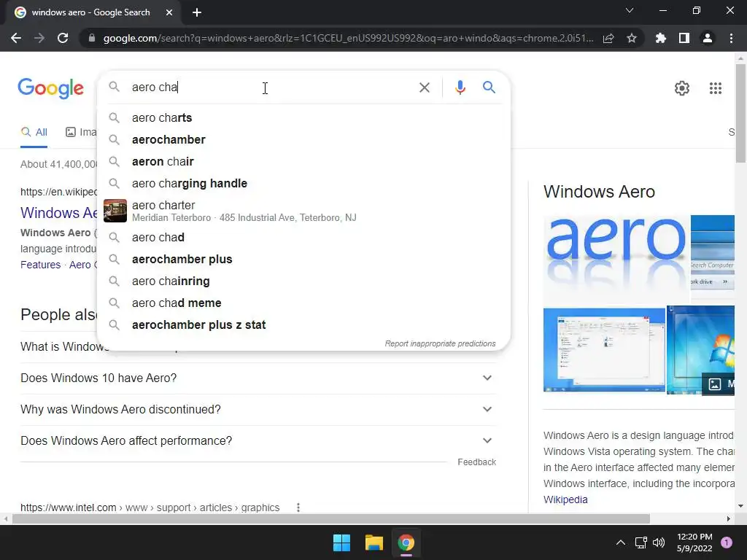Click the aero charter thumbnail image
The image size is (747, 560).
(x=115, y=211)
